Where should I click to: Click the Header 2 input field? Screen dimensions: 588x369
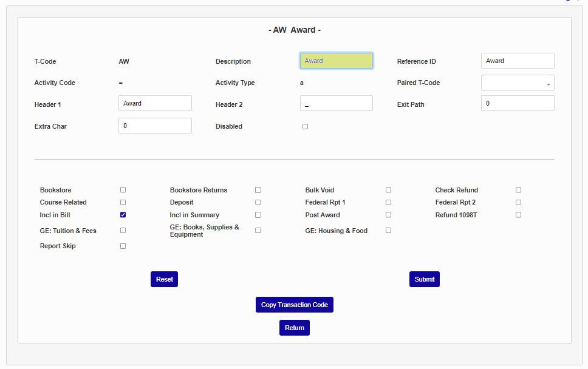click(337, 103)
